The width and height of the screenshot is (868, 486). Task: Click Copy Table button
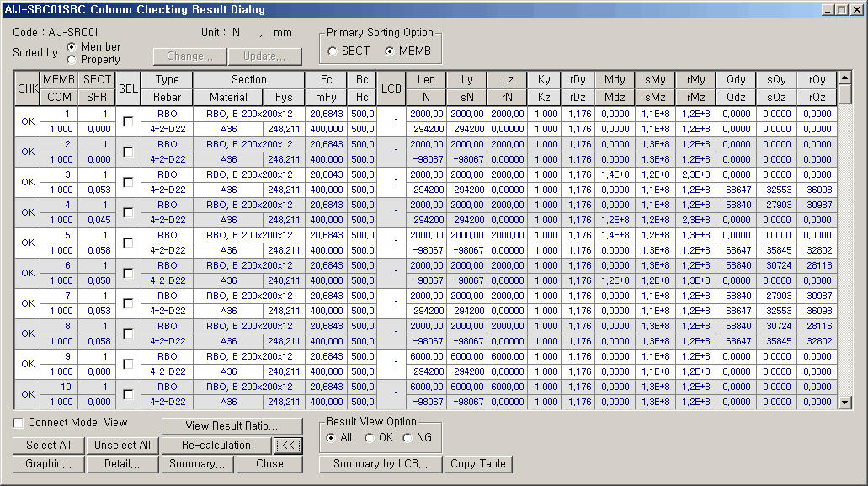tap(478, 464)
